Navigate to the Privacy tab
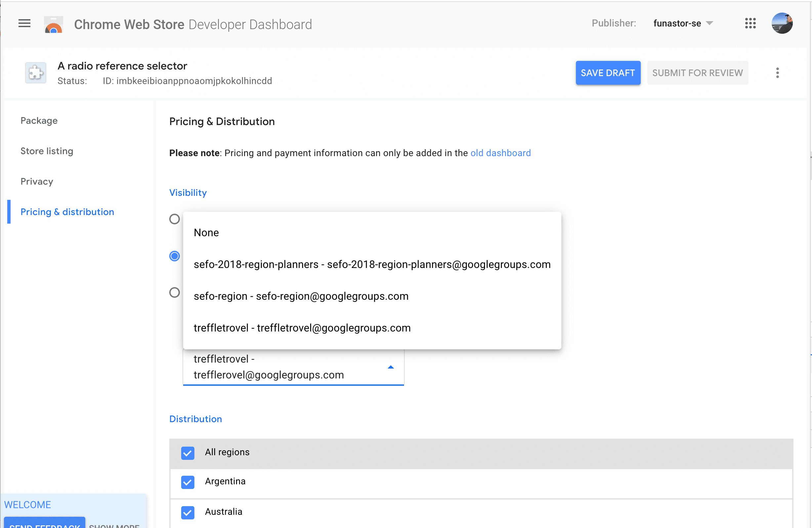 37,181
